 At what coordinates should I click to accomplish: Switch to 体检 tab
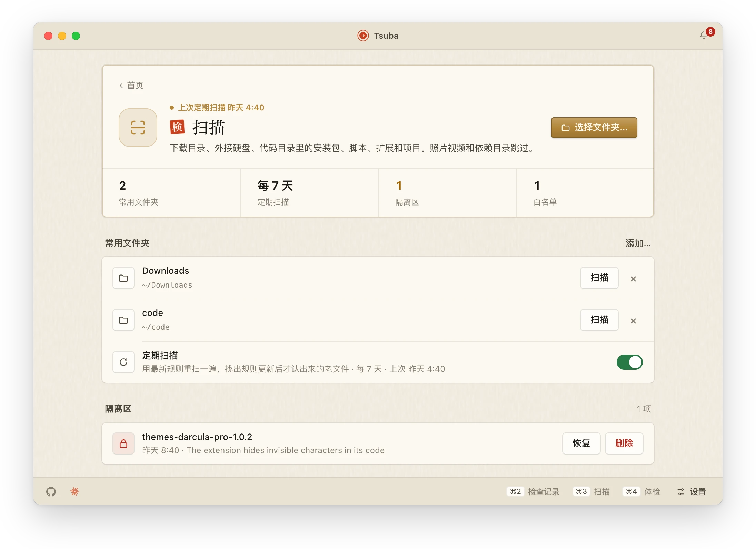(x=641, y=491)
